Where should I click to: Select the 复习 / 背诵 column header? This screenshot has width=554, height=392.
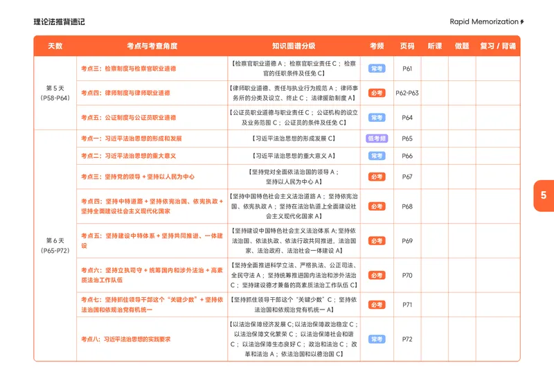click(x=498, y=46)
